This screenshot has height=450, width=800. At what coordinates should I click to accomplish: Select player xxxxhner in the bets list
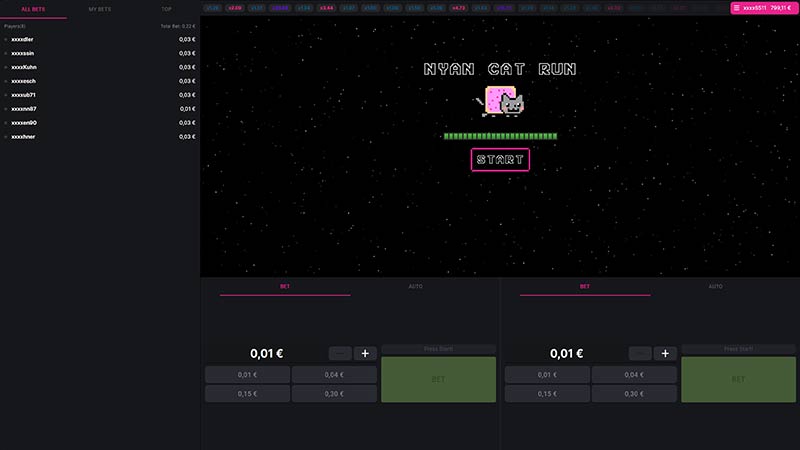point(23,137)
